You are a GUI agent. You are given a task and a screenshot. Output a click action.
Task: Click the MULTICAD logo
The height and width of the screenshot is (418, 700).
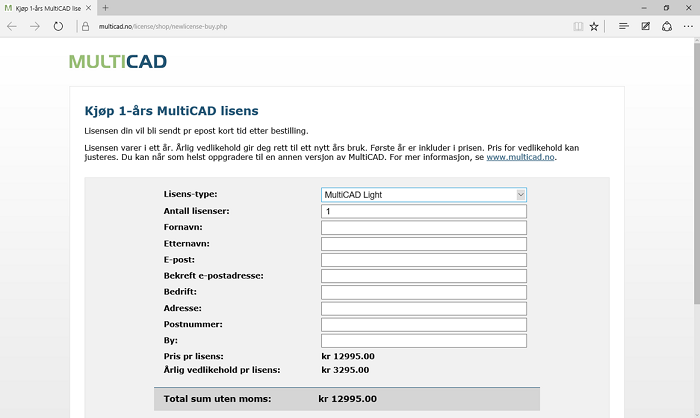(x=118, y=62)
